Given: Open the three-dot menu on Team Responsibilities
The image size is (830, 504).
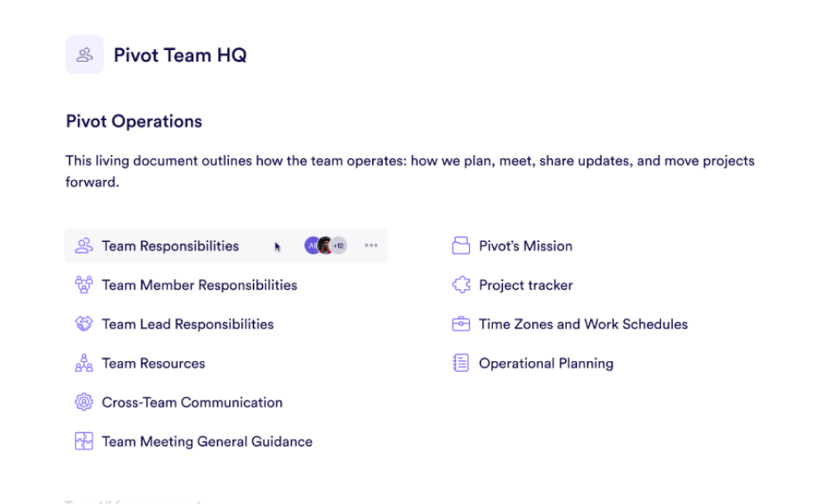Looking at the screenshot, I should (371, 245).
